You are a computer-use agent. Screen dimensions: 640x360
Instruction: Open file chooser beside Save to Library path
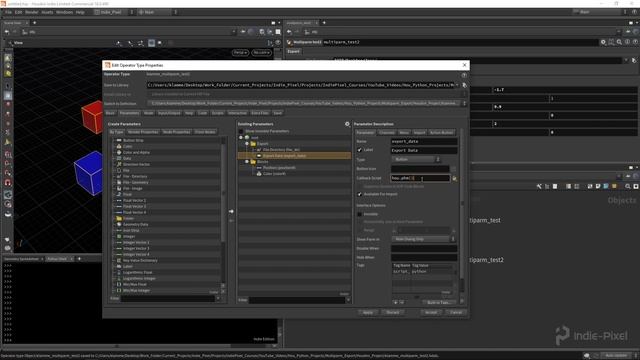click(x=464, y=85)
